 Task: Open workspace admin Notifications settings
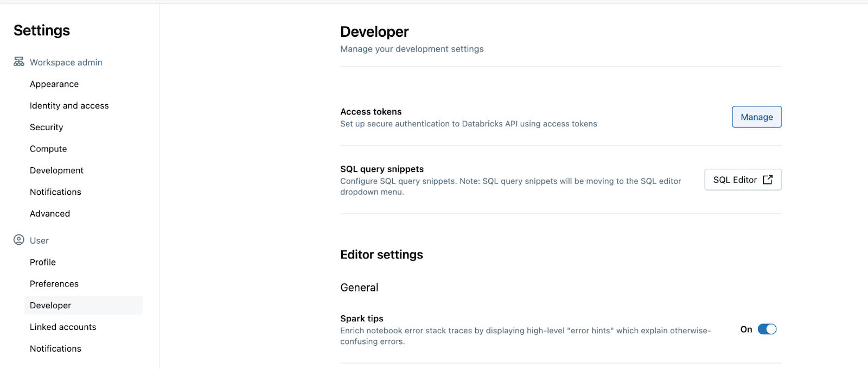pyautogui.click(x=55, y=192)
